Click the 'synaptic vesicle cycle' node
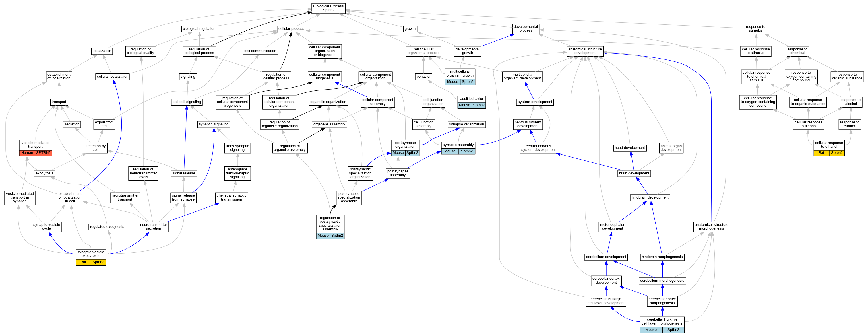Screen dimensions: 868x336 [47, 227]
